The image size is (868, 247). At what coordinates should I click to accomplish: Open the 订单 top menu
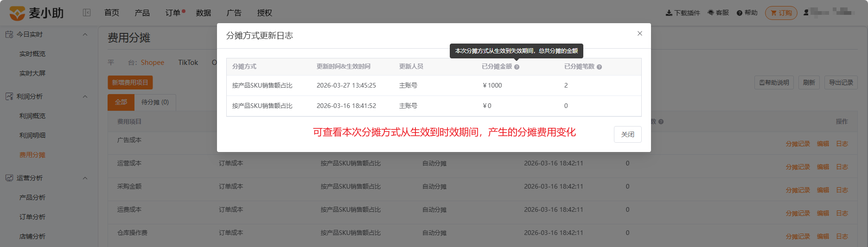pos(173,13)
